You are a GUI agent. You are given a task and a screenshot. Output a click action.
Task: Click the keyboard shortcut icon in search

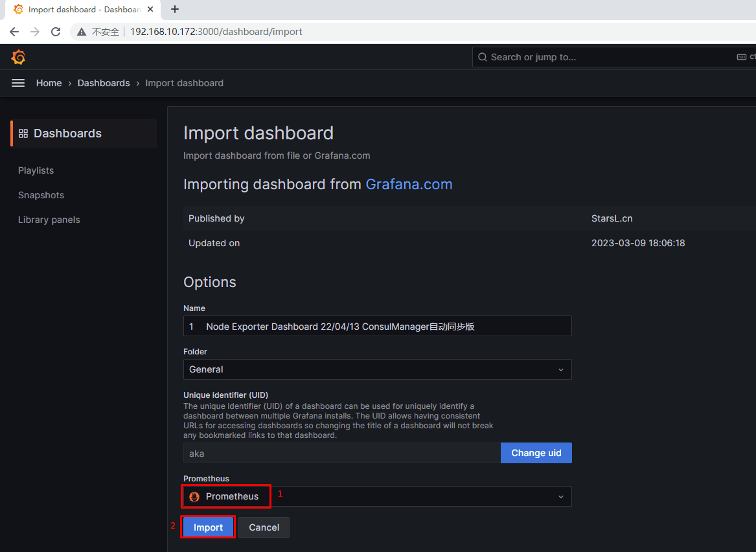click(742, 57)
